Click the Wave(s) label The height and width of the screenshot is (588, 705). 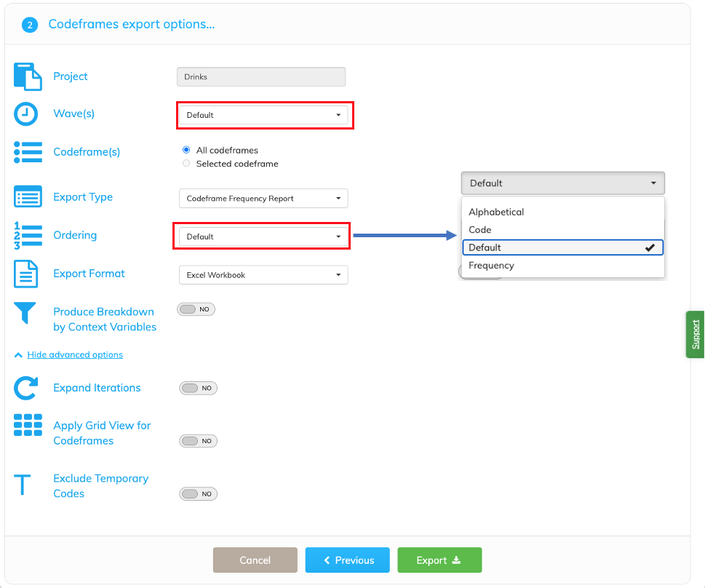[x=73, y=114]
